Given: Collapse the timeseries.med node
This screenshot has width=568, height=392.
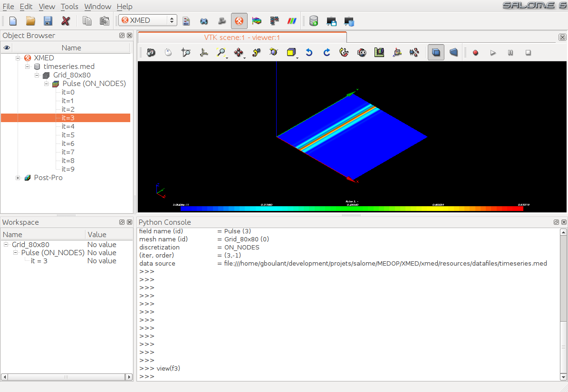Looking at the screenshot, I should [x=27, y=67].
